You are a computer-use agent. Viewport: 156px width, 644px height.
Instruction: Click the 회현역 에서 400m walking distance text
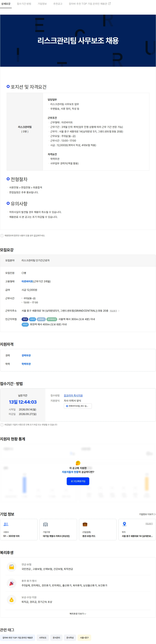click(48, 325)
